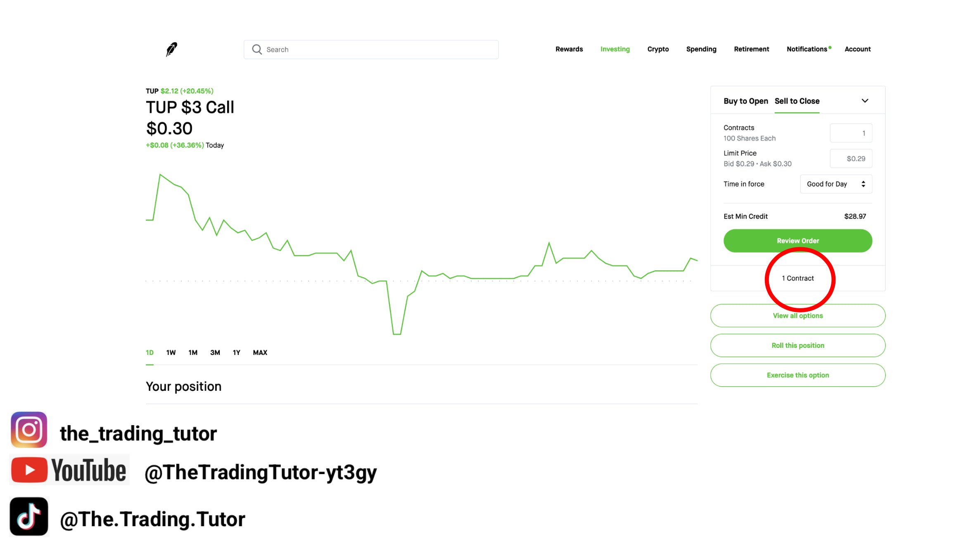
Task: Click the Robinhood feather logo
Action: [171, 49]
